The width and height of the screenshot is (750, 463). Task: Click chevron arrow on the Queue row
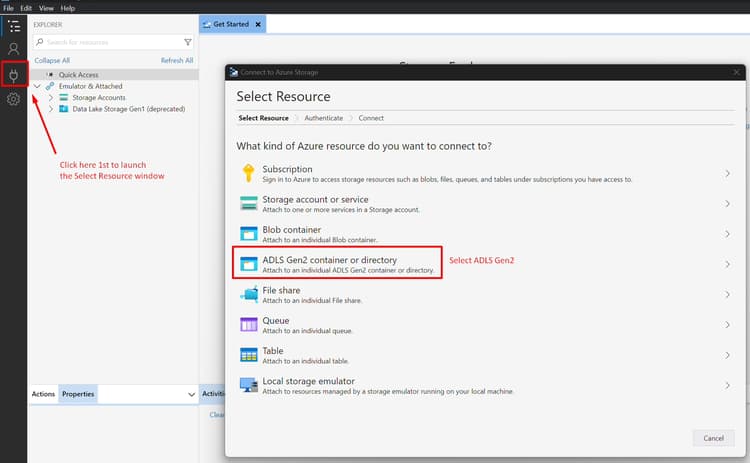pos(727,325)
